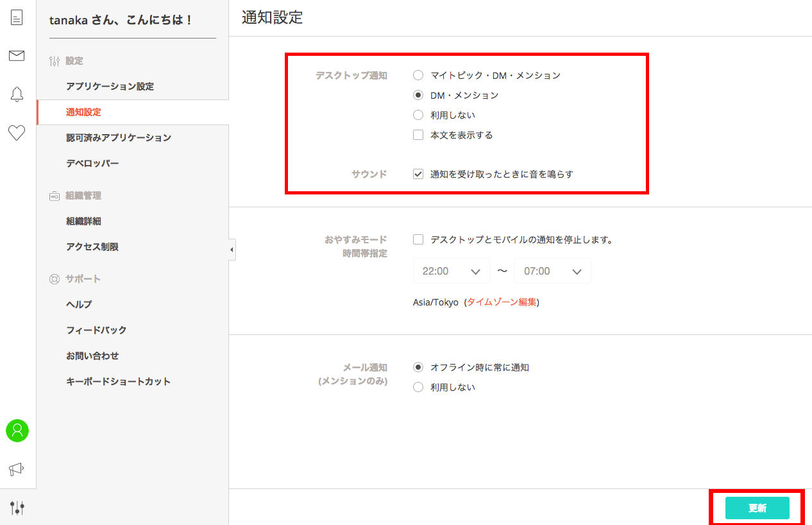Open the document list icon in sidebar
The width and height of the screenshot is (812, 525).
17,17
